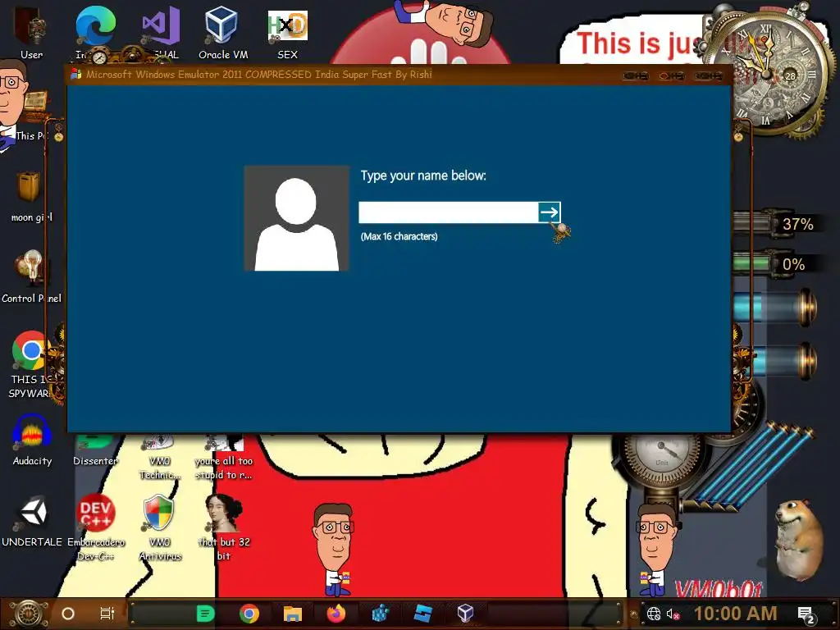Screen dimensions: 840x630
Task: Open the Audacity desktop icon
Action: click(x=32, y=441)
